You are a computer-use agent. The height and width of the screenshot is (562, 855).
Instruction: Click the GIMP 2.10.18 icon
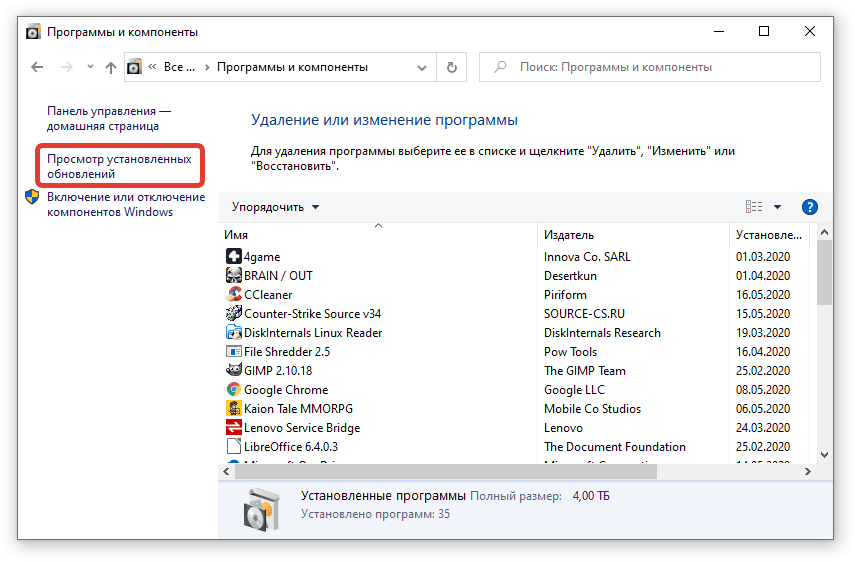(x=233, y=370)
